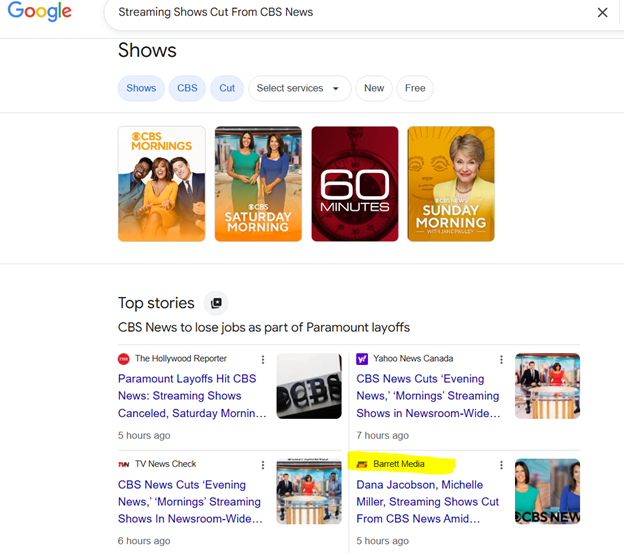
Task: Click the search query input field
Action: tap(340, 13)
